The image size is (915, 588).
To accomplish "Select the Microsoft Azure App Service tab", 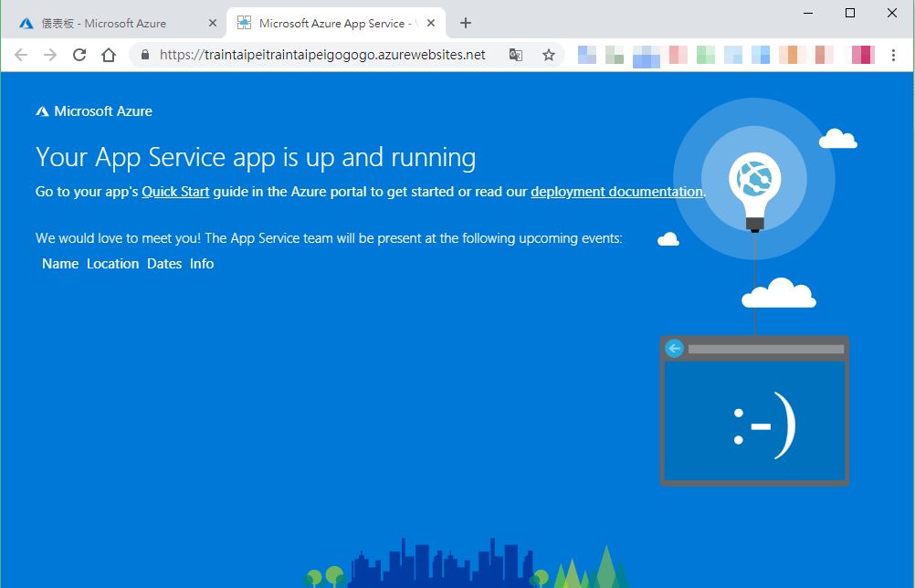I will [335, 24].
